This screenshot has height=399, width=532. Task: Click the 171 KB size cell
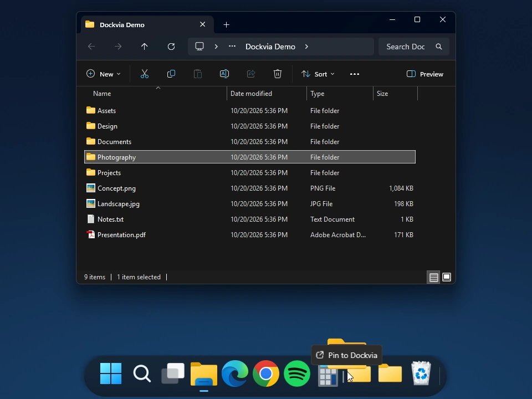(x=403, y=235)
